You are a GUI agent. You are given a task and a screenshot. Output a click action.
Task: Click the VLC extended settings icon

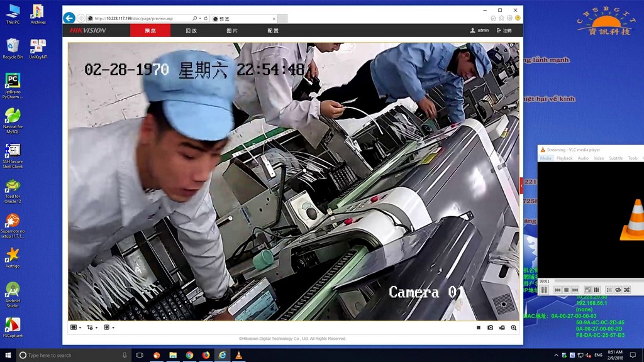click(x=596, y=290)
